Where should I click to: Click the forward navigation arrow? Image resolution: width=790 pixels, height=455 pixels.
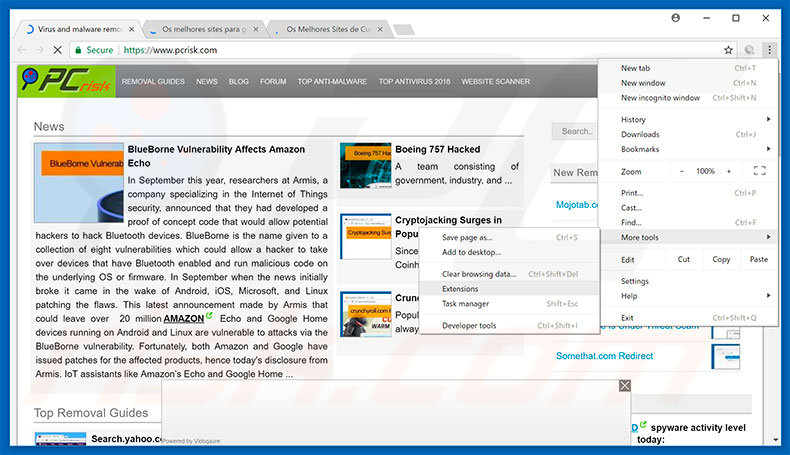(39, 50)
